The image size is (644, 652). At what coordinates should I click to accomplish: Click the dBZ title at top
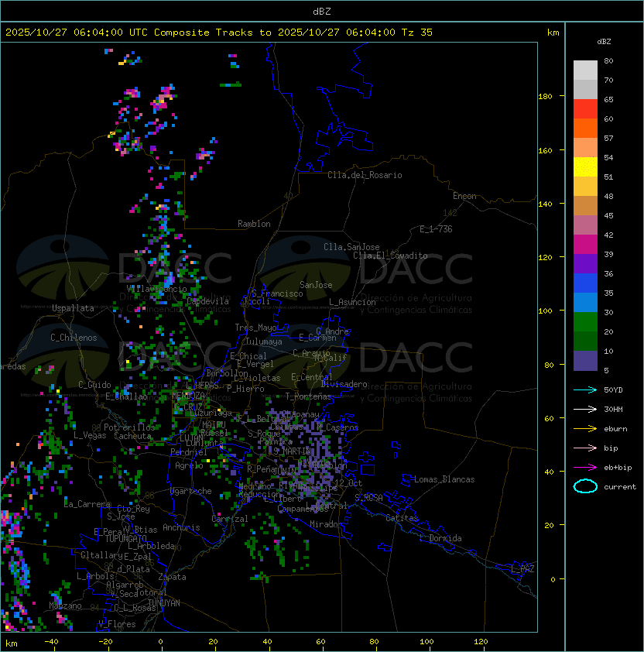tap(322, 11)
